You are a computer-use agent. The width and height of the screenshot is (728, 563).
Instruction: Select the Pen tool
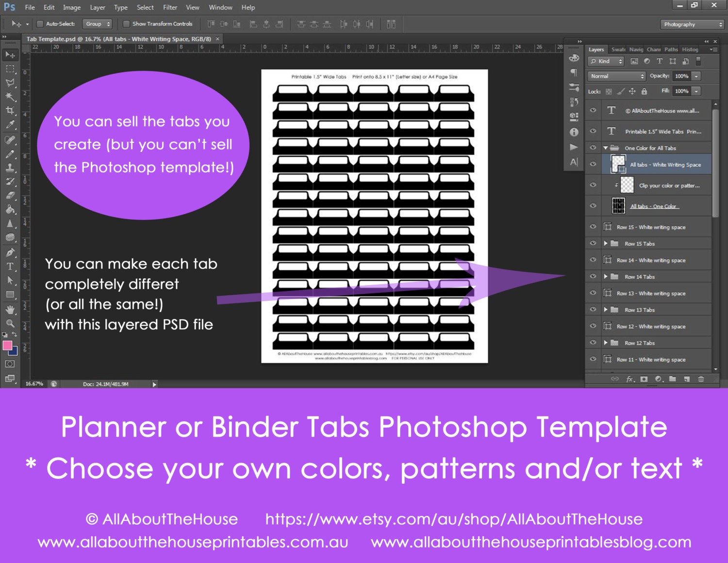[x=10, y=253]
